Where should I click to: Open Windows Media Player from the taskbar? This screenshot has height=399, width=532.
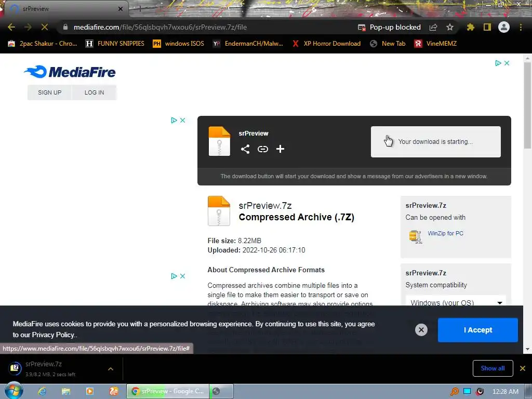point(89,391)
